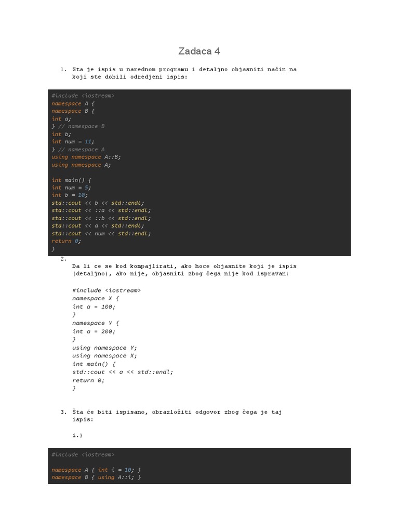Click 'using namespace Y;' line
This screenshot has width=399, height=532.
click(x=104, y=348)
